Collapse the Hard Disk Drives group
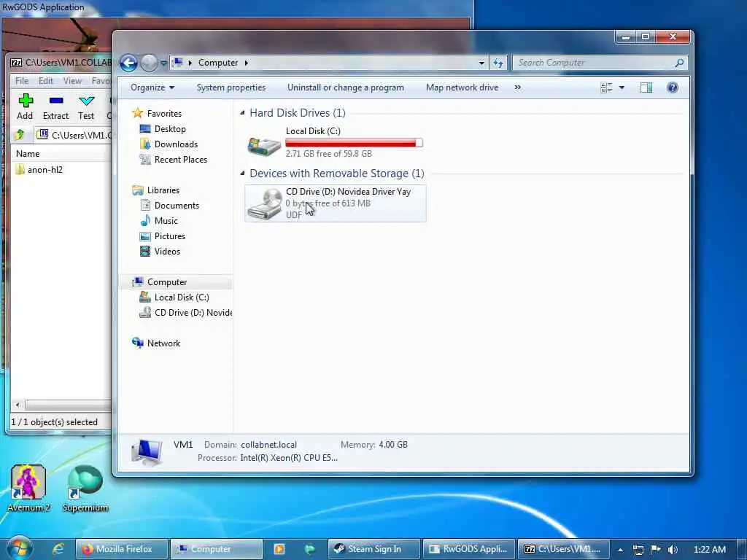This screenshot has width=747, height=560. [242, 113]
